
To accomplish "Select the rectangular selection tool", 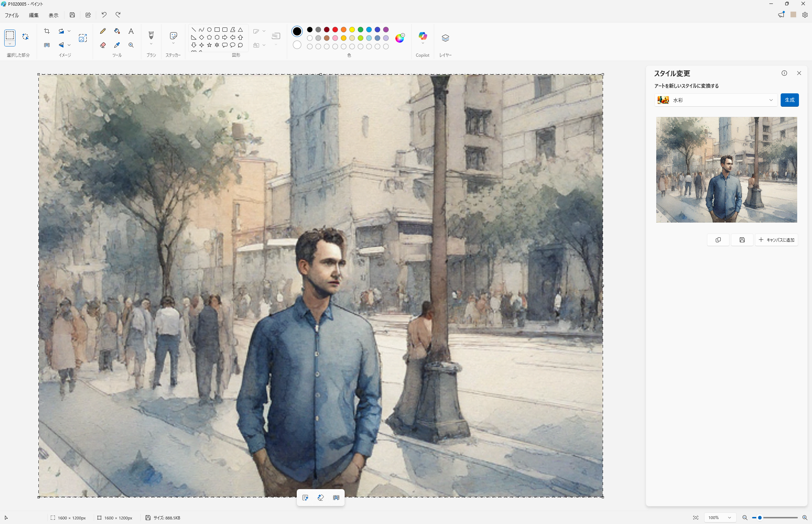I will (x=10, y=35).
